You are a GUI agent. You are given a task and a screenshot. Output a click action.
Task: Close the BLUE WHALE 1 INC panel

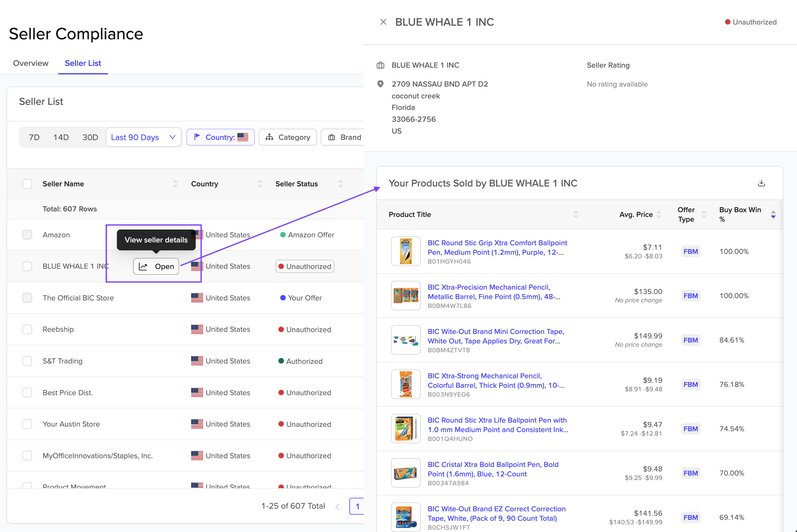(x=383, y=22)
